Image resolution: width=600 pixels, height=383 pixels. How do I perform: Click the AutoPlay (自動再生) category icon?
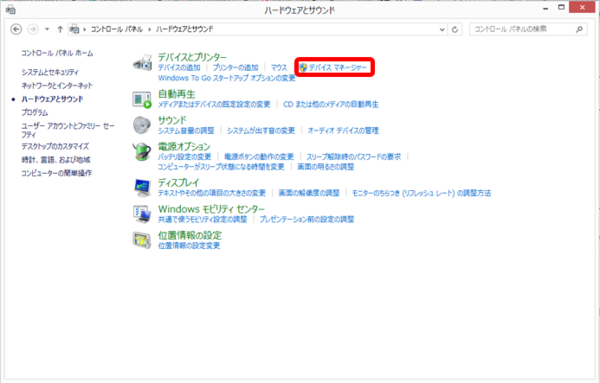(142, 99)
